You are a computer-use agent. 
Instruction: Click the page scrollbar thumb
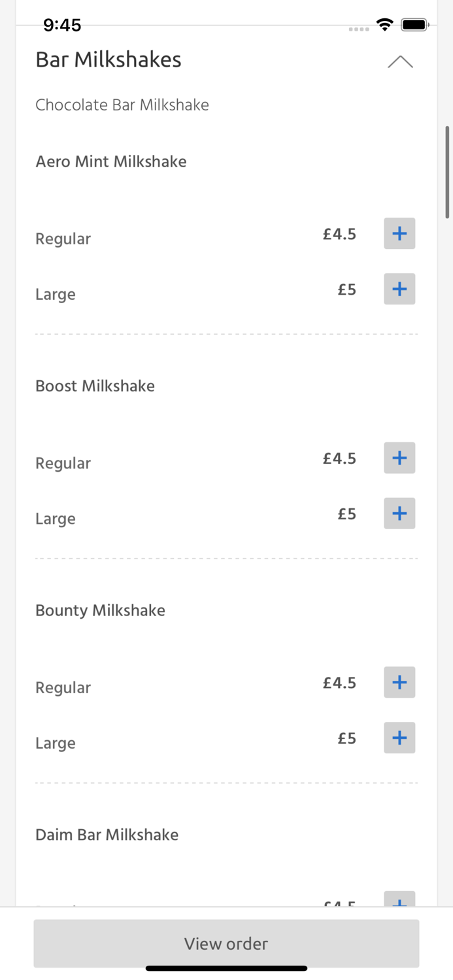pyautogui.click(x=448, y=172)
